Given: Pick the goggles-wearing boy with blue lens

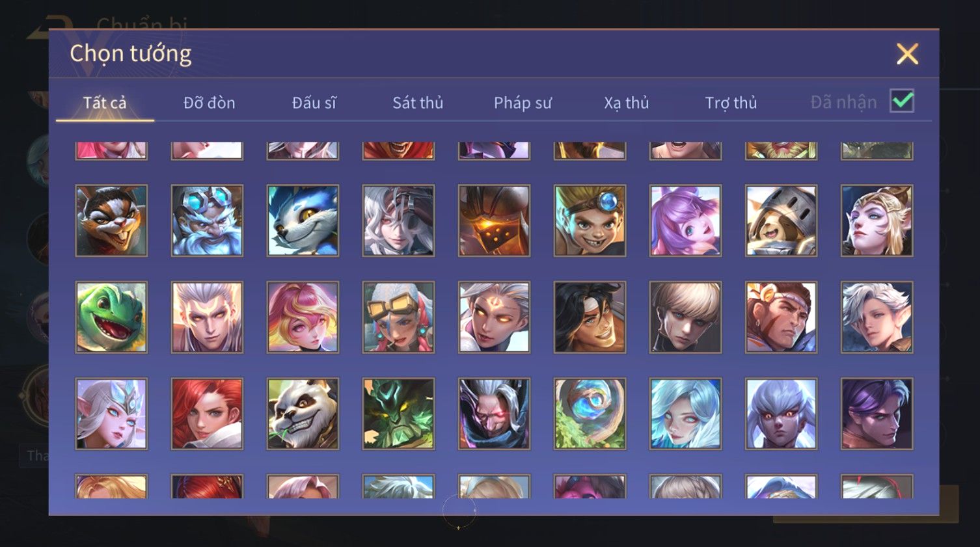Looking at the screenshot, I should (x=590, y=220).
